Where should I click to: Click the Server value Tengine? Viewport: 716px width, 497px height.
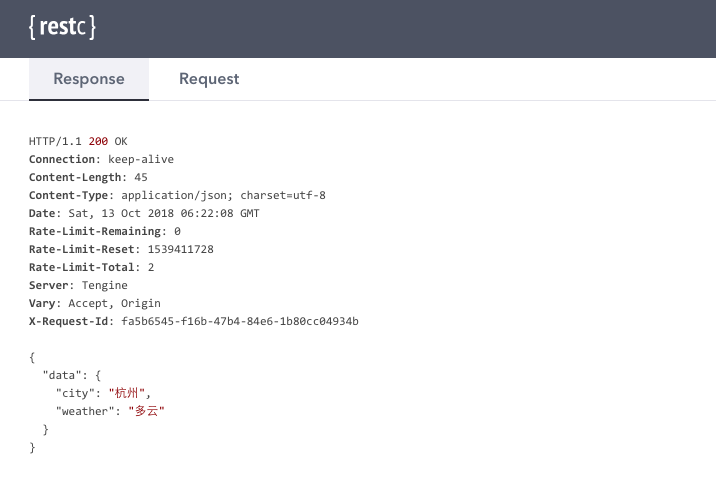[105, 286]
